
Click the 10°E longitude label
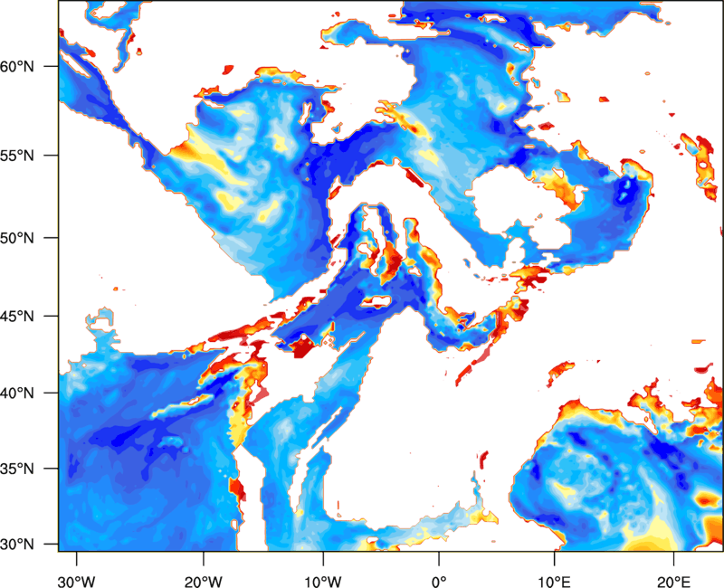554,582
